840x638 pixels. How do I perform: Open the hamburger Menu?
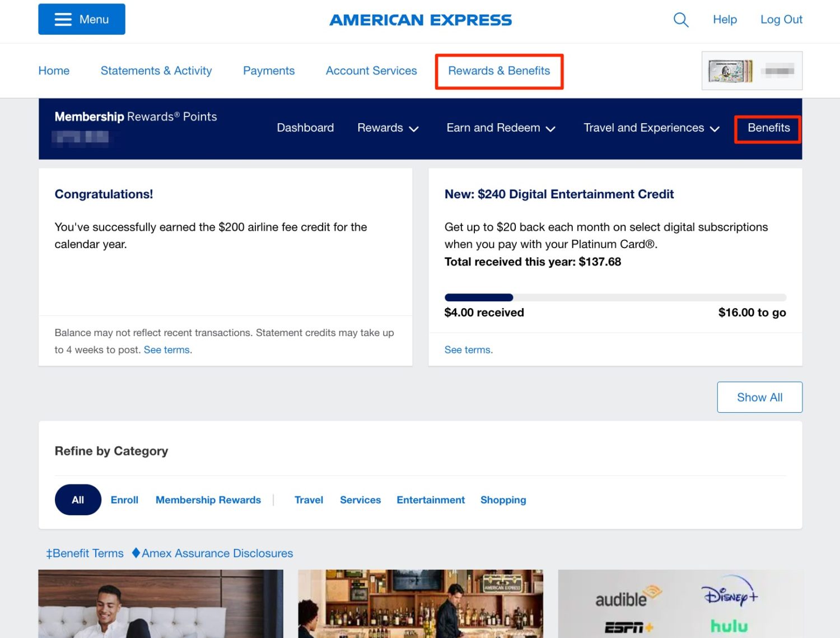81,18
